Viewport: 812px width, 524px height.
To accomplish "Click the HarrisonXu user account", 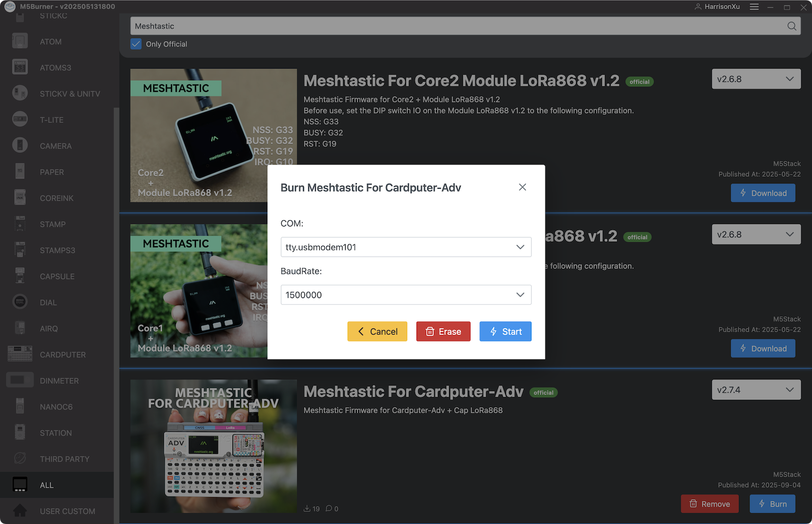I will pos(717,7).
